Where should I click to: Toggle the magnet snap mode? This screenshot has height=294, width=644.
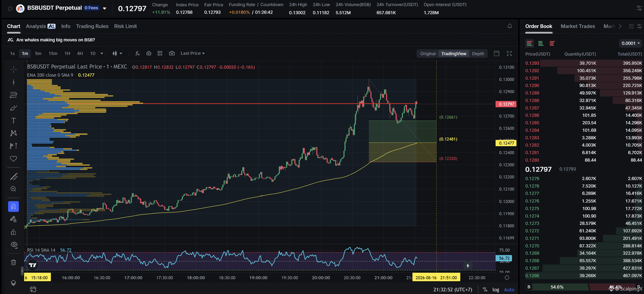click(x=14, y=206)
